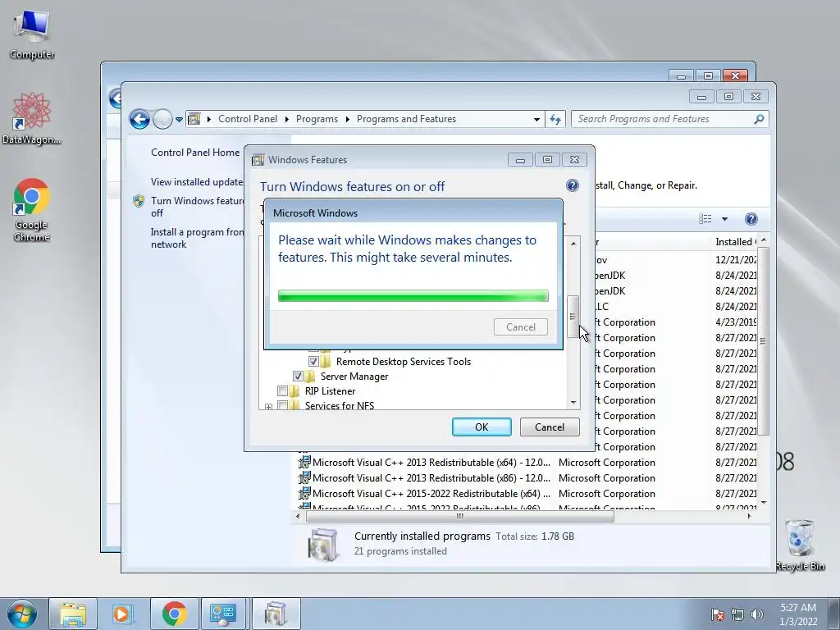Open Control Panel Home link
The height and width of the screenshot is (630, 840).
(195, 152)
